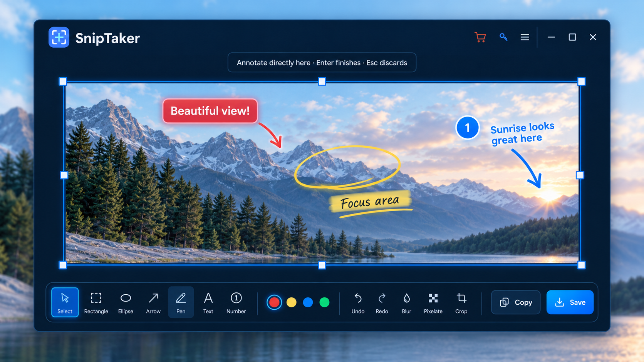Open the hamburger menu

525,37
